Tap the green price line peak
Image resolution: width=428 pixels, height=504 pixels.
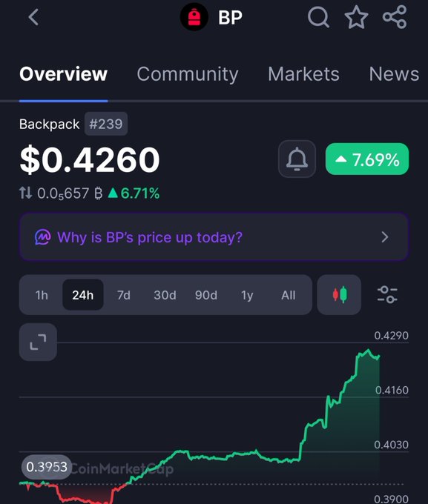(369, 350)
